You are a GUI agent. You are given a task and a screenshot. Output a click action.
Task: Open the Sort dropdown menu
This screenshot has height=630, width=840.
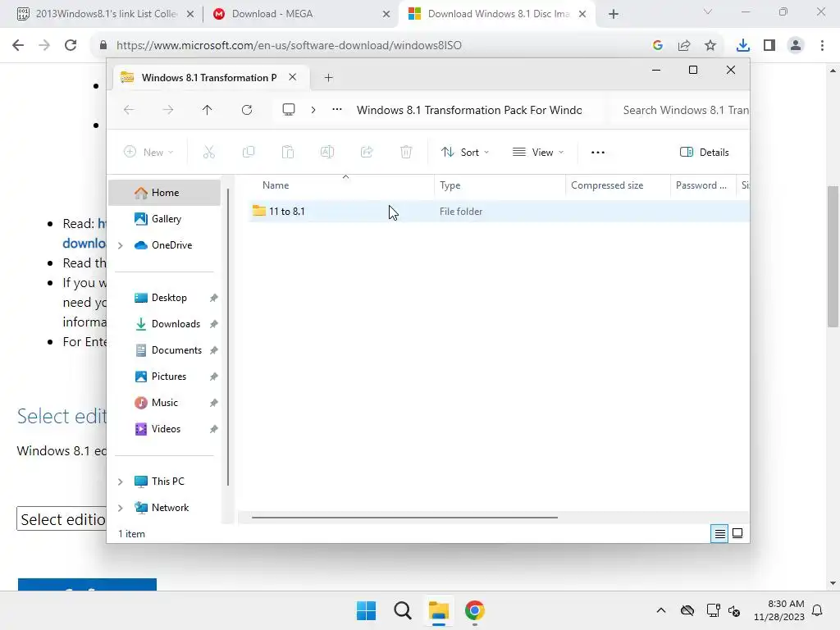[464, 152]
